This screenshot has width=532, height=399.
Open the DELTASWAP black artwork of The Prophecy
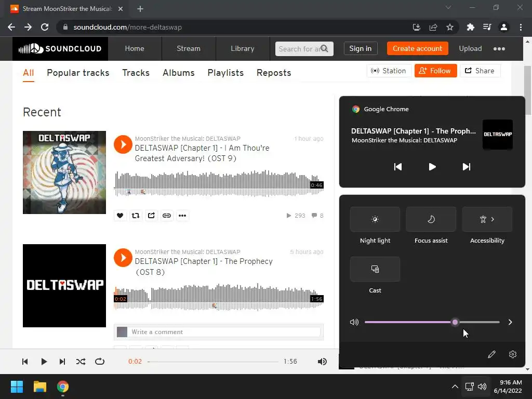click(64, 286)
